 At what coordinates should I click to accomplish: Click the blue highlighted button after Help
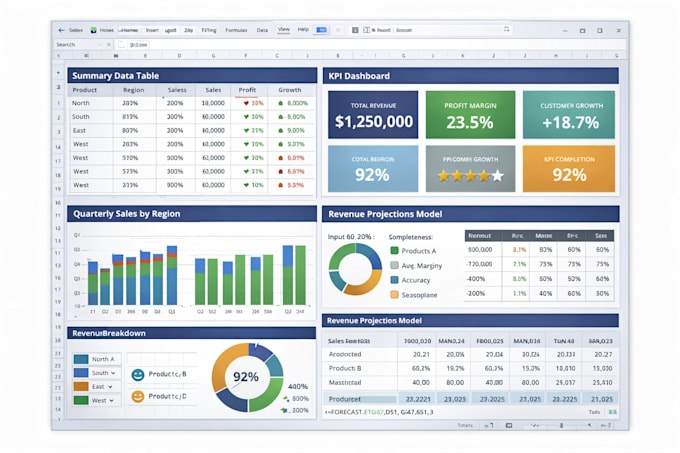(x=321, y=29)
